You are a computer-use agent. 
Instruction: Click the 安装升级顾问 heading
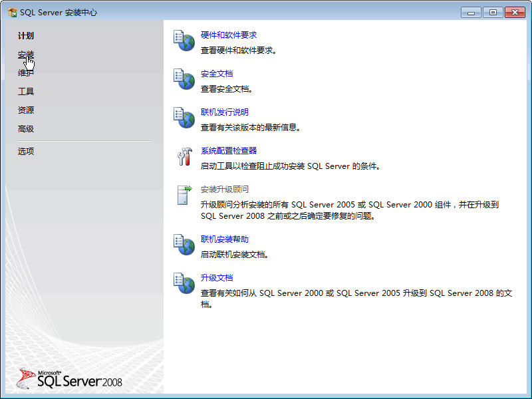(225, 190)
